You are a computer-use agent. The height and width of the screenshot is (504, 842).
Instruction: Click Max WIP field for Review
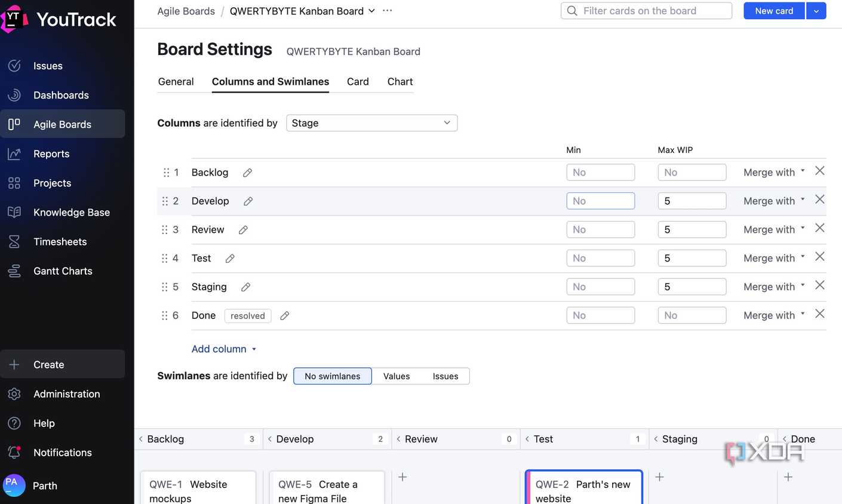click(x=692, y=230)
